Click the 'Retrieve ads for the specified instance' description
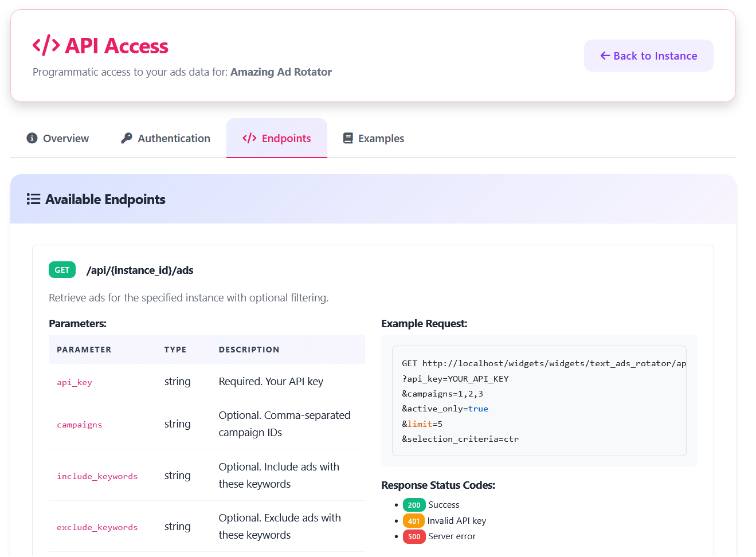 click(189, 298)
